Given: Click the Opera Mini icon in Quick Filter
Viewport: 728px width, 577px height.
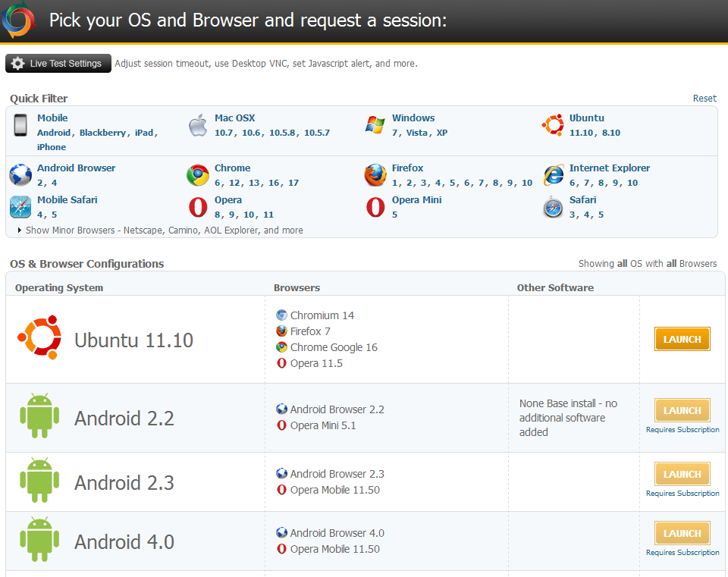Looking at the screenshot, I should pos(375,207).
